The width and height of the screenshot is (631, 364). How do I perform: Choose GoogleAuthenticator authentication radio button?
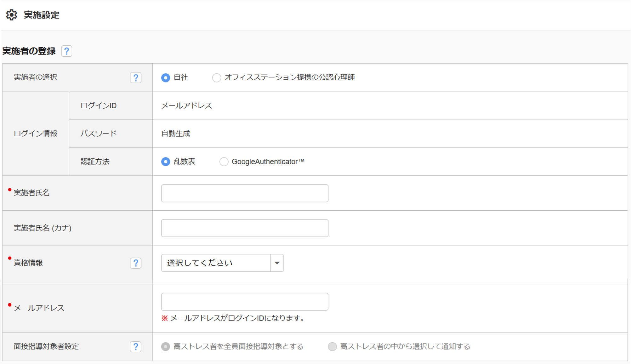click(x=224, y=162)
